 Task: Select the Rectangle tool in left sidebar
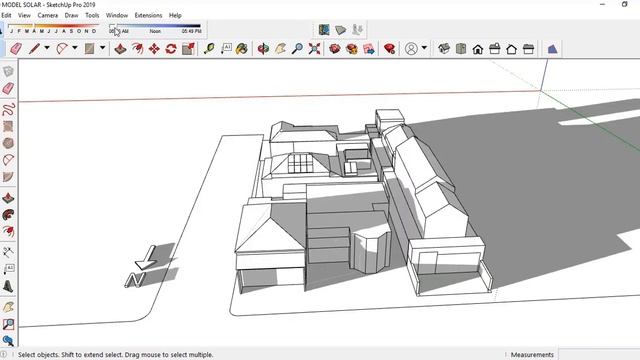click(x=8, y=126)
